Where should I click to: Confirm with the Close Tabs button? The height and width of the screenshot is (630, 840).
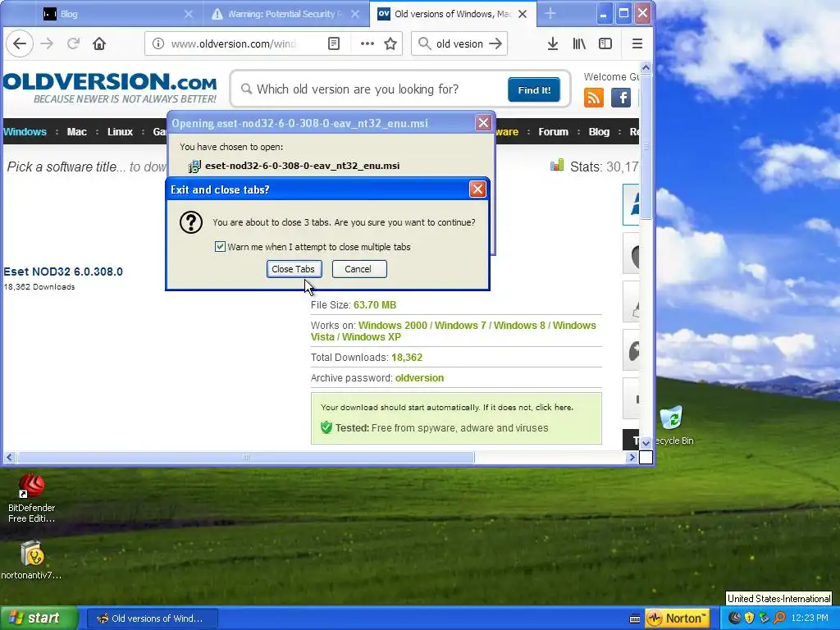pyautogui.click(x=294, y=269)
